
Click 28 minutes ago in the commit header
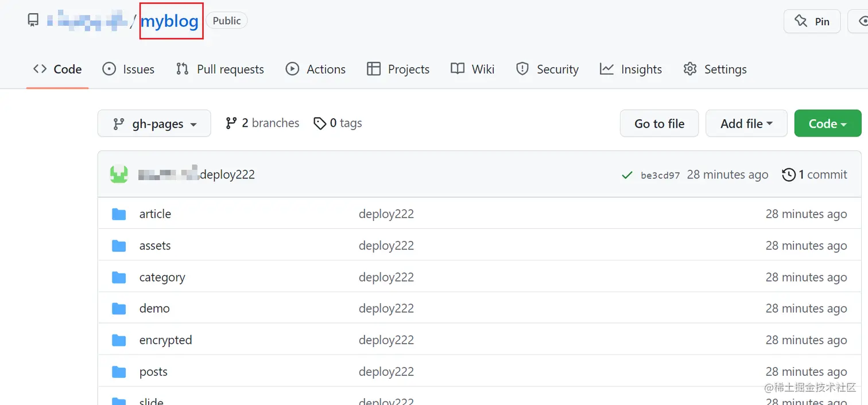[x=727, y=174]
